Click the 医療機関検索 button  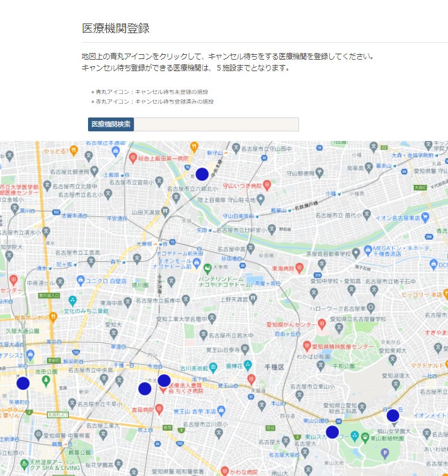[111, 124]
